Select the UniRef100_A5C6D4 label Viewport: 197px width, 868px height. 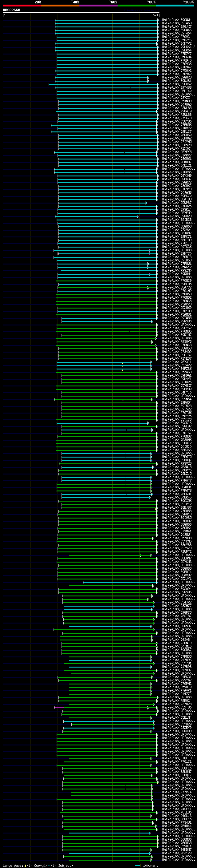[x=177, y=57]
